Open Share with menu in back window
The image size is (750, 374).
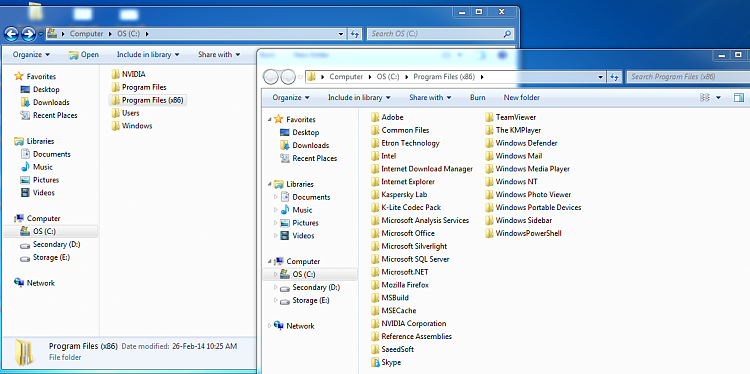219,55
